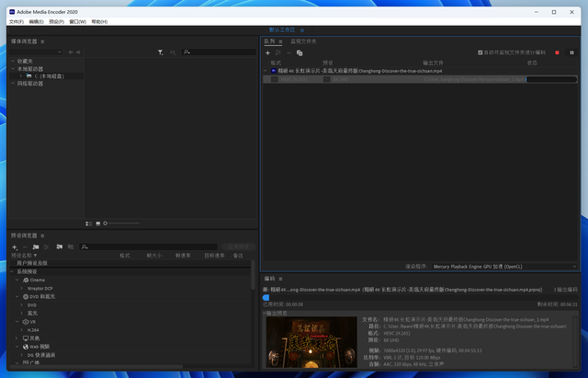Collapse the 本地驱动器 tree node
The width and height of the screenshot is (588, 378).
[x=13, y=69]
